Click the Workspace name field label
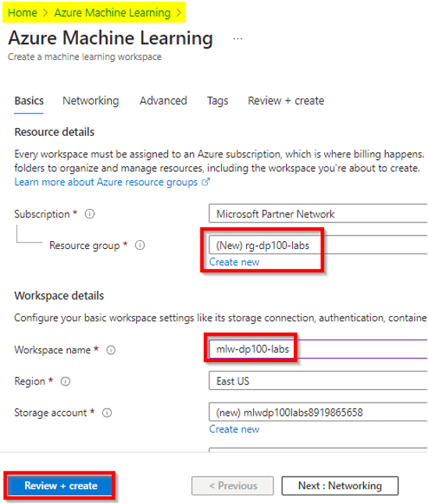 pyautogui.click(x=52, y=350)
